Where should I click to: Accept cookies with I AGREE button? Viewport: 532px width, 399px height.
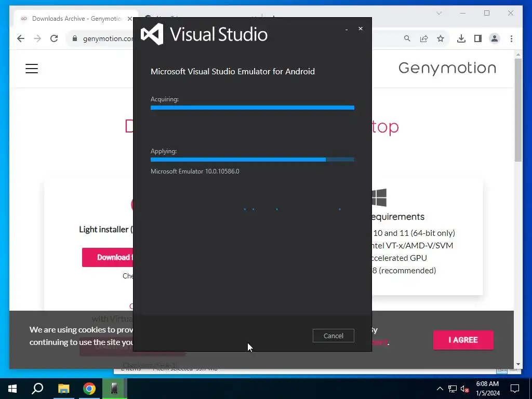(463, 340)
